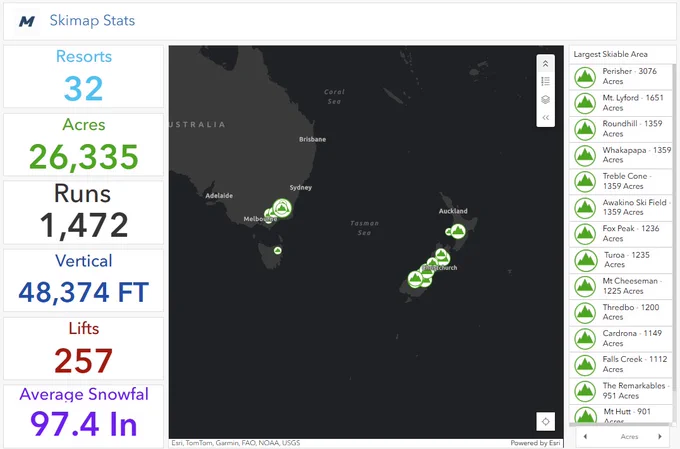
Task: Click Roundhill - 1359 Acres text
Action: (632, 129)
